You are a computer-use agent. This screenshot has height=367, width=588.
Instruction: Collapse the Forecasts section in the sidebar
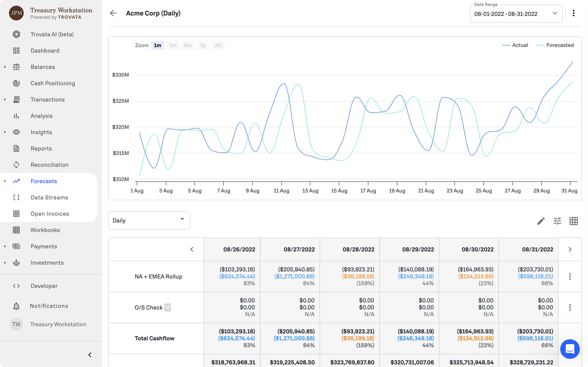tap(5, 181)
